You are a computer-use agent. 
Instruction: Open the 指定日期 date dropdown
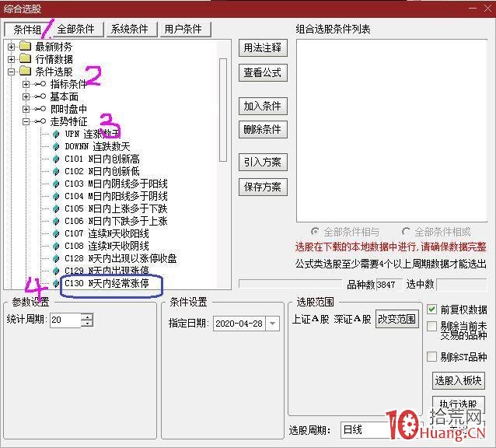272,324
